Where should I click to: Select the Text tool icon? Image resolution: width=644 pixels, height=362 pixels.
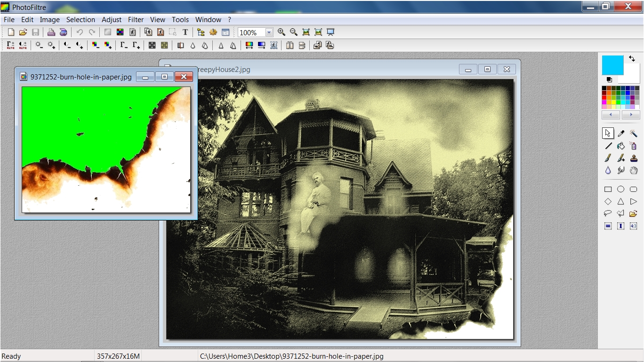click(185, 32)
